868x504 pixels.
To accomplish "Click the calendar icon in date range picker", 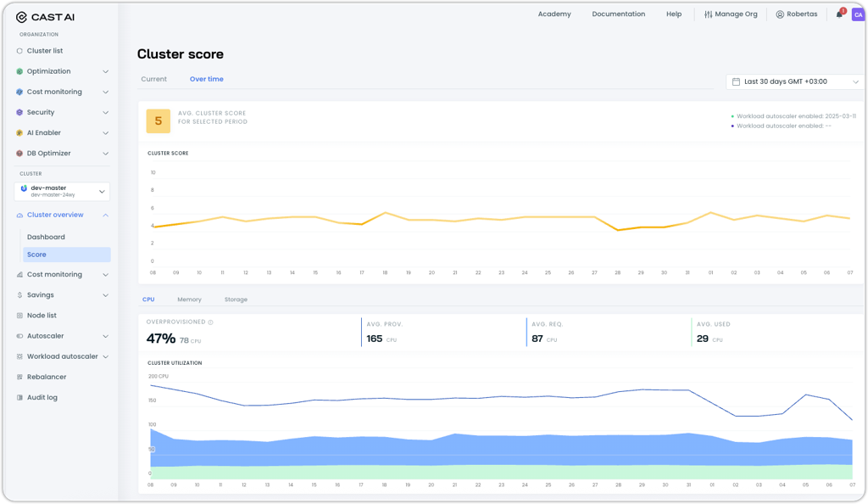I will [736, 82].
